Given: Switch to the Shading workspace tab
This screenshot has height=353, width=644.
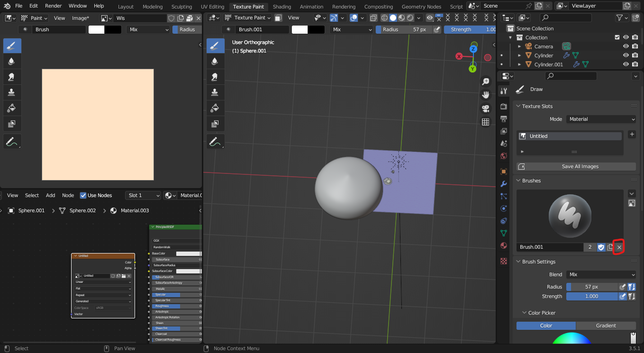Looking at the screenshot, I should click(x=282, y=7).
